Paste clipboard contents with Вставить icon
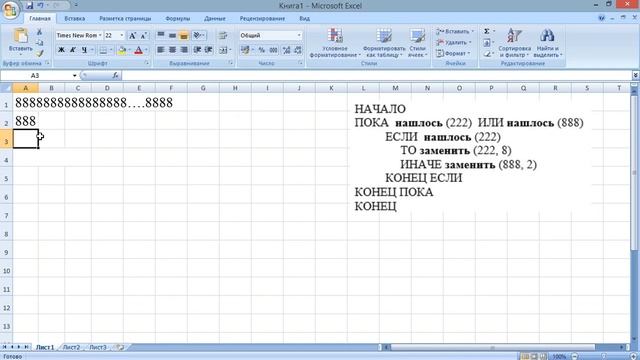 (20, 36)
